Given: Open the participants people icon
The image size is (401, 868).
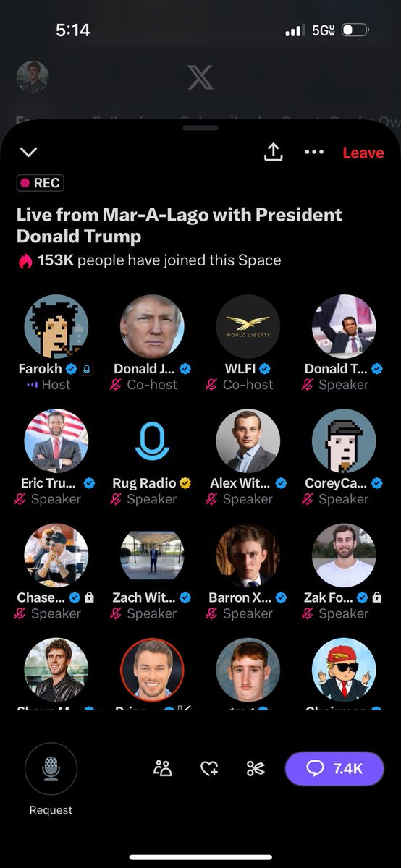Looking at the screenshot, I should coord(163,768).
